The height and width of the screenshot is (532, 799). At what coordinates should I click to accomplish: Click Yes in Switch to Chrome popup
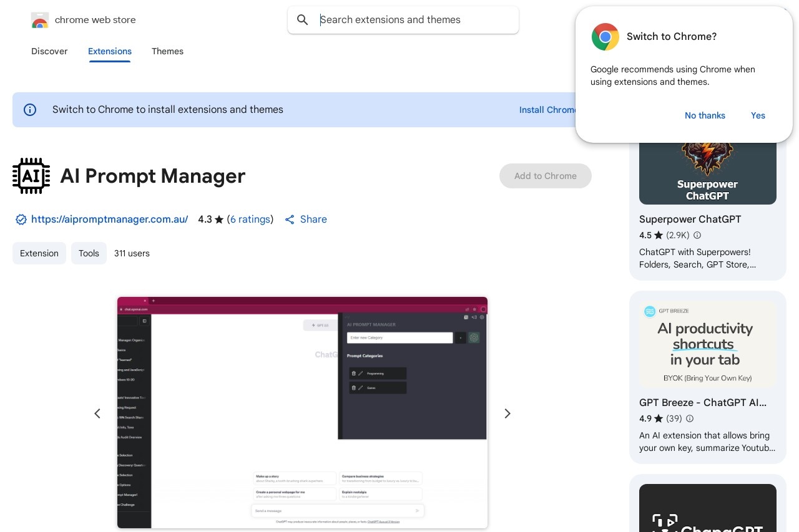click(758, 115)
